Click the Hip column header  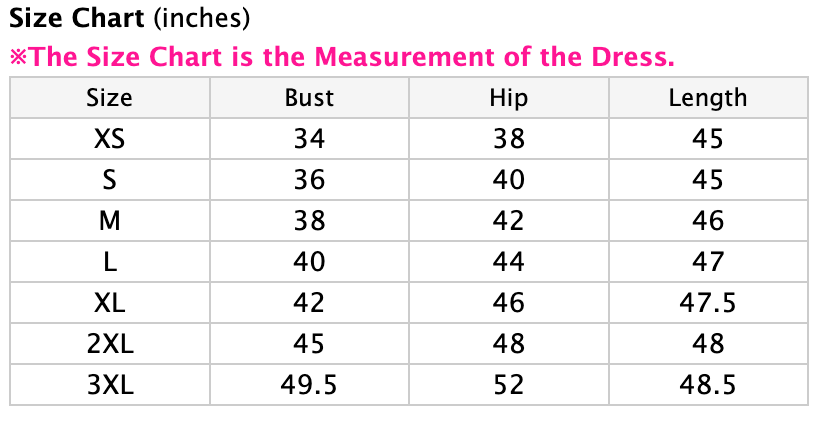(x=508, y=98)
